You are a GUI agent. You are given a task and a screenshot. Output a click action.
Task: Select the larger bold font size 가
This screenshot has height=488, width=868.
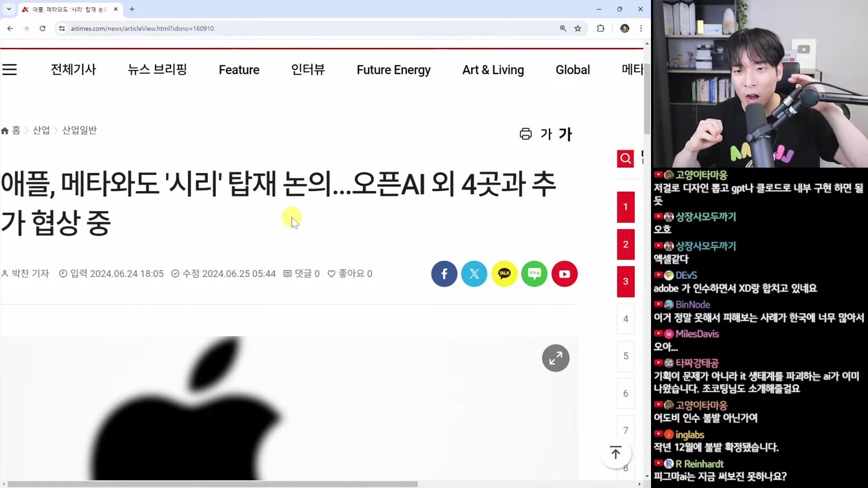click(x=566, y=134)
